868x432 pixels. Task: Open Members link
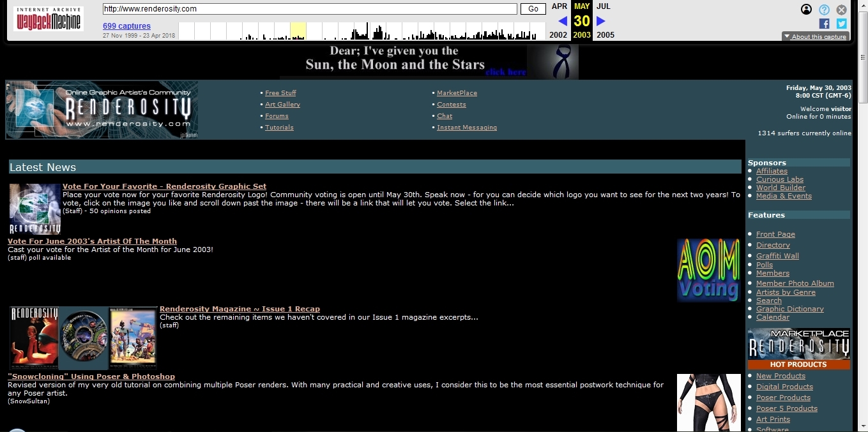point(773,273)
